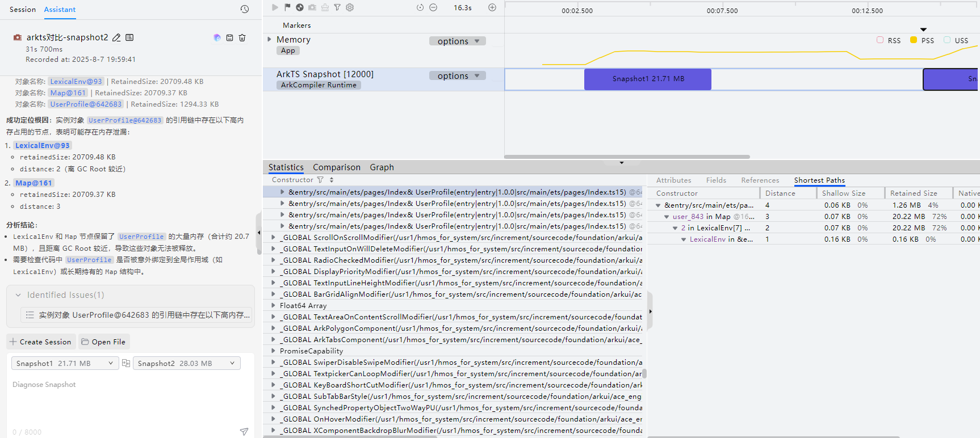This screenshot has height=438, width=980.
Task: Toggle the RSS legend checkbox
Action: [880, 40]
